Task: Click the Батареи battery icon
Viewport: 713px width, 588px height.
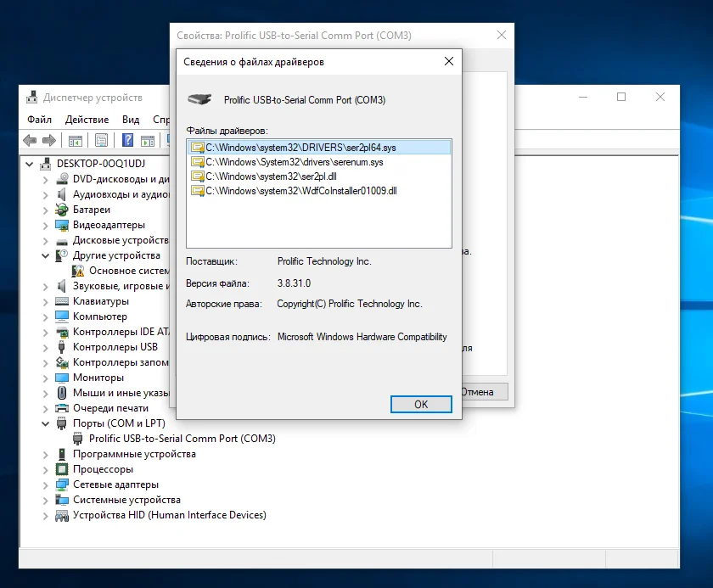Action: (x=62, y=210)
